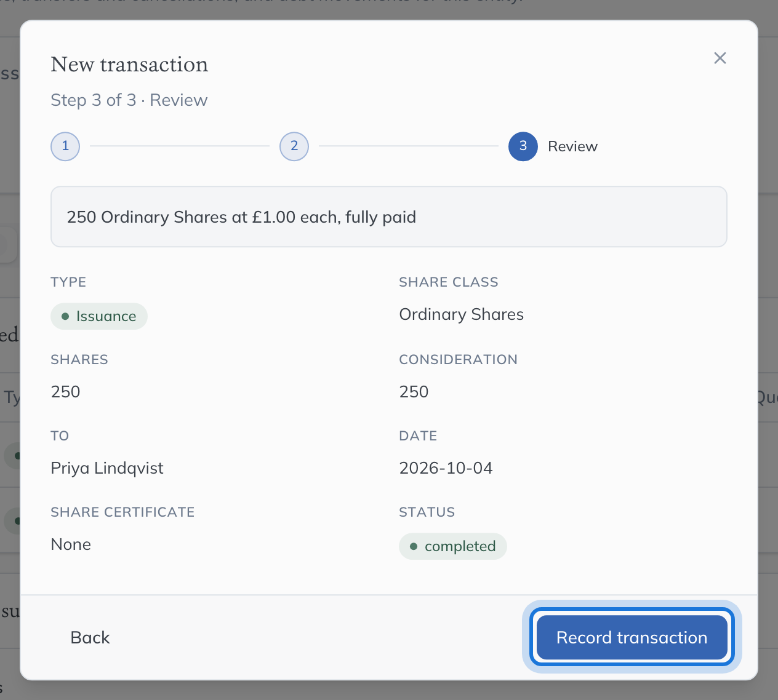Click the STATUS label
Viewport: 778px width, 700px height.
[x=427, y=512]
